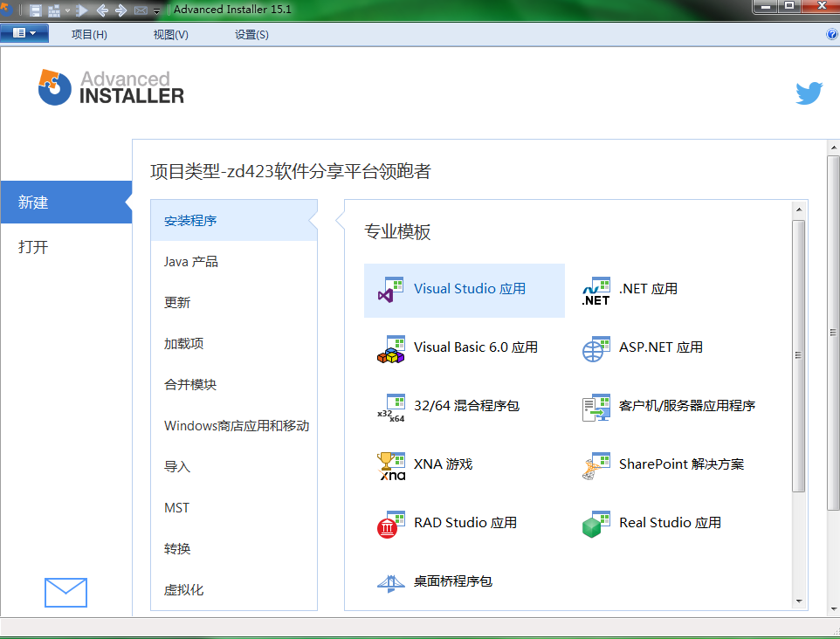Expand the quick access toolbar customize arrow
The width and height of the screenshot is (840, 639).
157,11
